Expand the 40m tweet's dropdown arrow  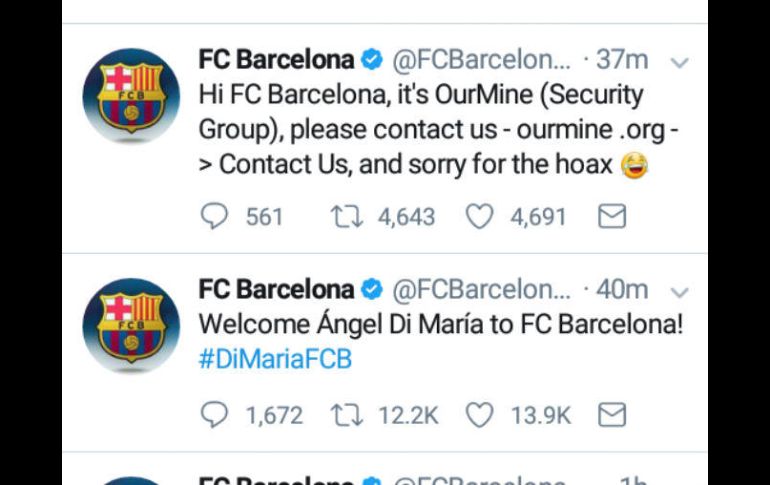point(679,292)
